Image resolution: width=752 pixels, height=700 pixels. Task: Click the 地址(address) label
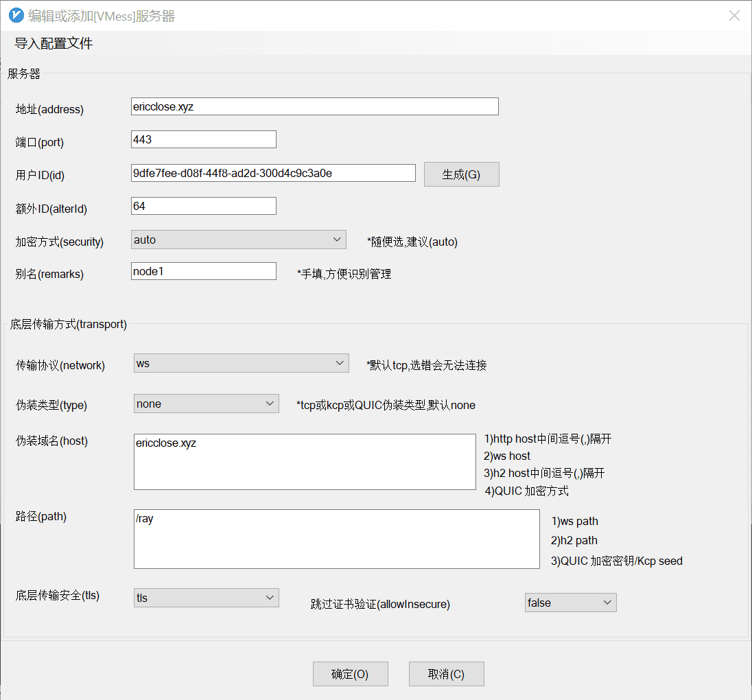coord(49,109)
